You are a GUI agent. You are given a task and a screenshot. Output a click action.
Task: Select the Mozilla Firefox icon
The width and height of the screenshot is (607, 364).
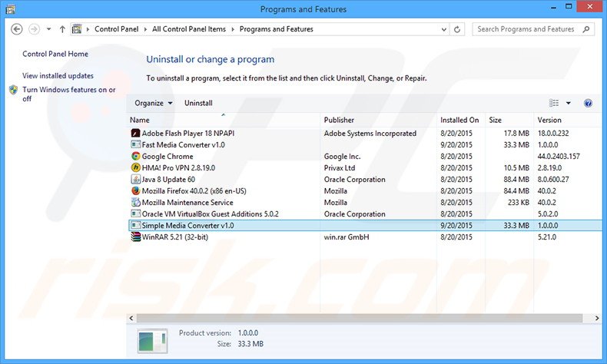point(135,190)
